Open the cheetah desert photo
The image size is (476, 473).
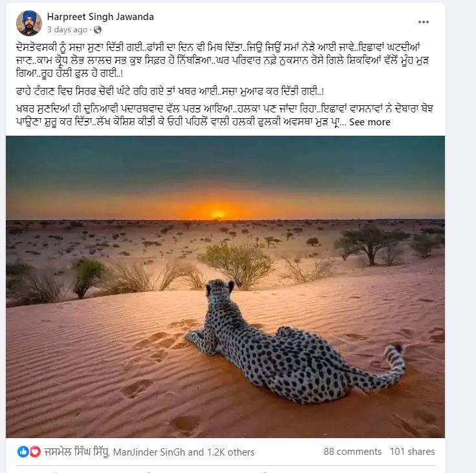click(x=225, y=287)
